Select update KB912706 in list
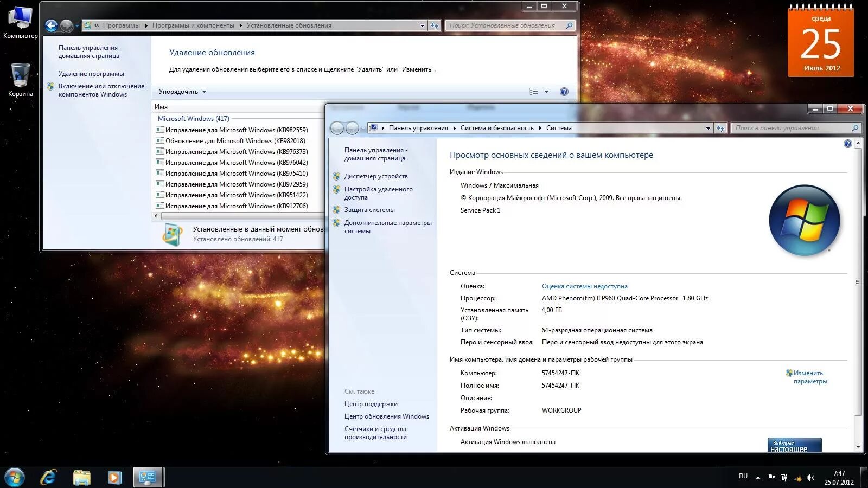Viewport: 868px width, 488px height. 237,206
